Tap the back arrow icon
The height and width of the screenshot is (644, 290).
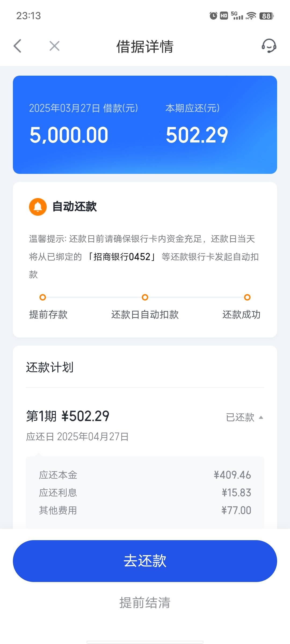17,46
